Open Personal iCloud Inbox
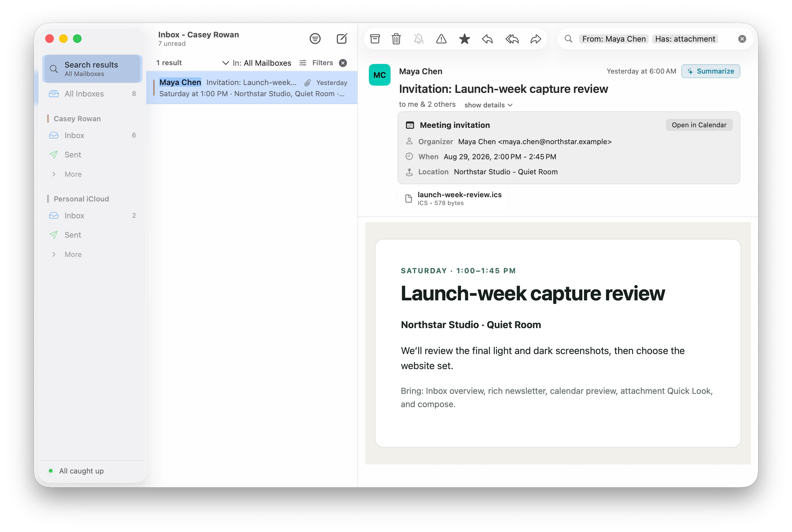 (x=92, y=215)
